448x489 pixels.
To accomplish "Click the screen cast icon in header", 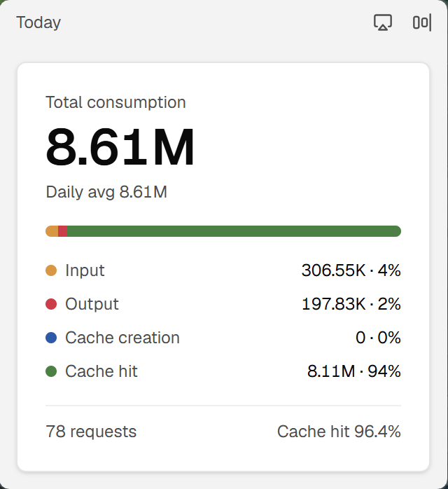I will click(383, 22).
